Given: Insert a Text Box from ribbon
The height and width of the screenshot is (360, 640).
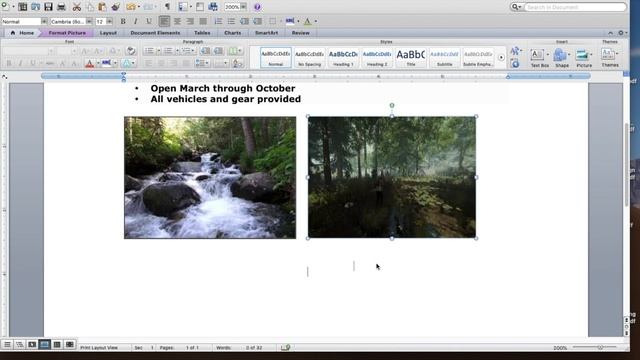Looking at the screenshot, I should click(x=539, y=58).
